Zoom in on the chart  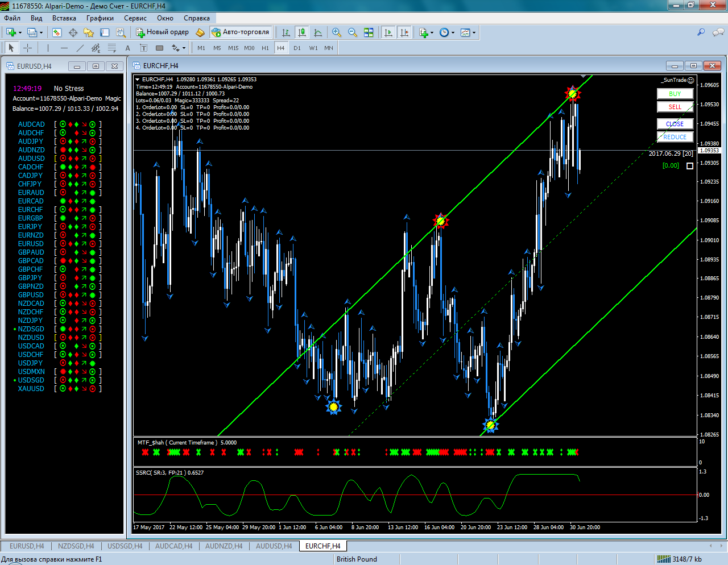tap(337, 32)
